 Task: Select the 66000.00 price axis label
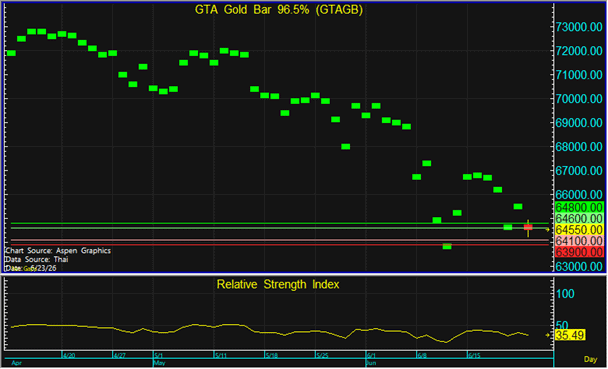(579, 195)
